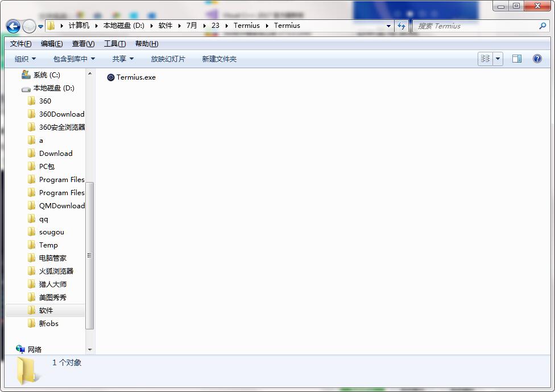The height and width of the screenshot is (392, 555).
Task: Click the Forward navigation arrow button
Action: click(29, 26)
